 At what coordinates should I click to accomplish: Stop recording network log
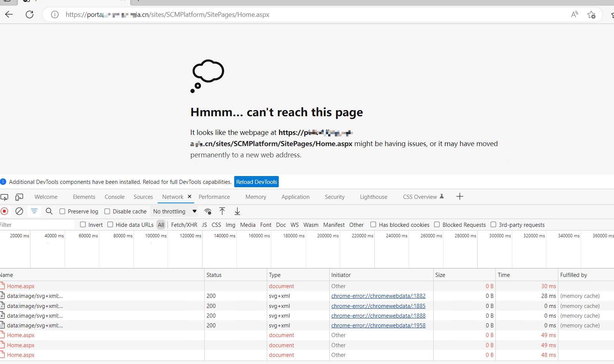[4, 211]
